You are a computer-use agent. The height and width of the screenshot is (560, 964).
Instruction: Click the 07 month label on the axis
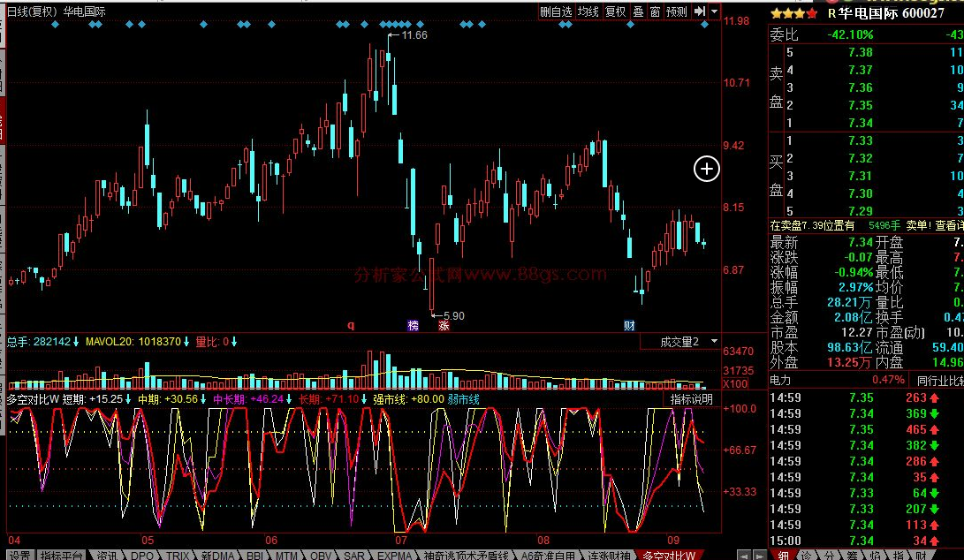(x=401, y=541)
